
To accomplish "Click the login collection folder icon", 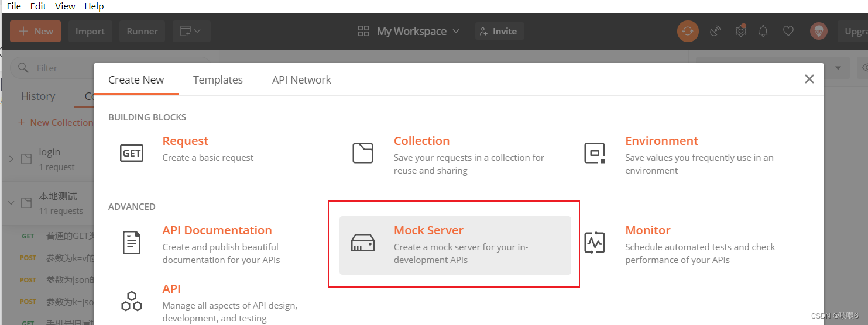I will (26, 159).
